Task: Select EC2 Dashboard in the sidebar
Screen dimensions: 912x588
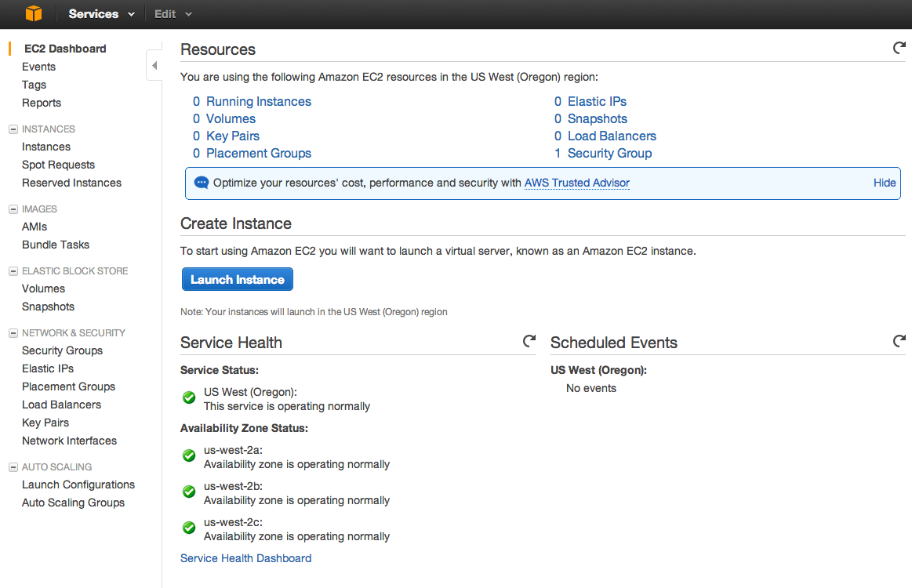Action: click(65, 49)
